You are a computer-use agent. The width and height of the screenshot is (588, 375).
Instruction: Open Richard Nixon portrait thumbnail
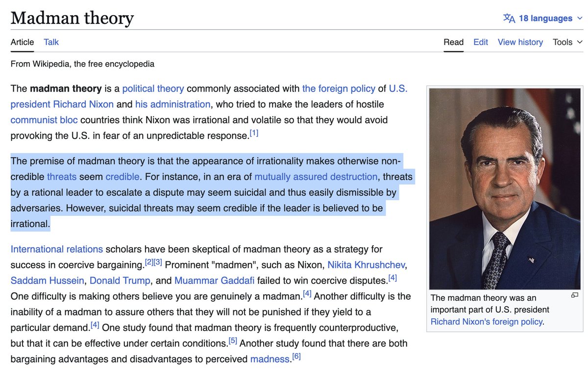coord(505,188)
